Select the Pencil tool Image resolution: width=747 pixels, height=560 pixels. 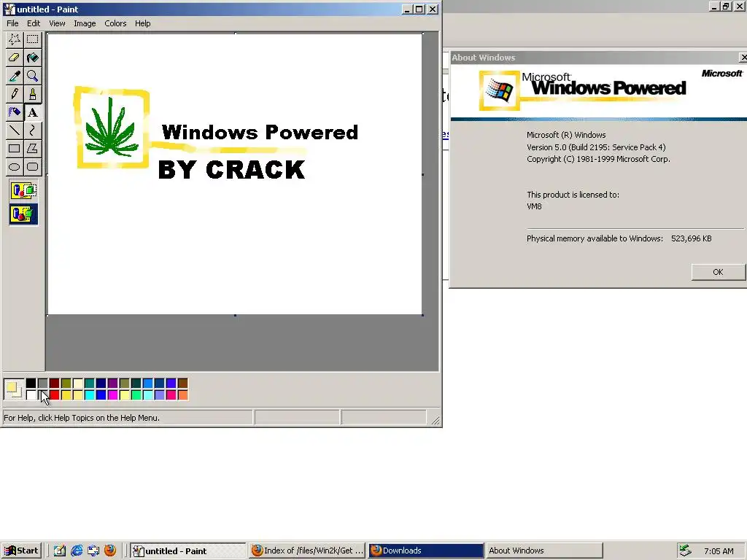15,94
